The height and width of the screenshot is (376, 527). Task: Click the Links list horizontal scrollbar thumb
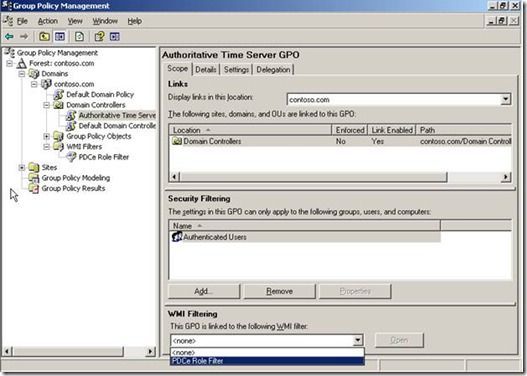(314, 177)
